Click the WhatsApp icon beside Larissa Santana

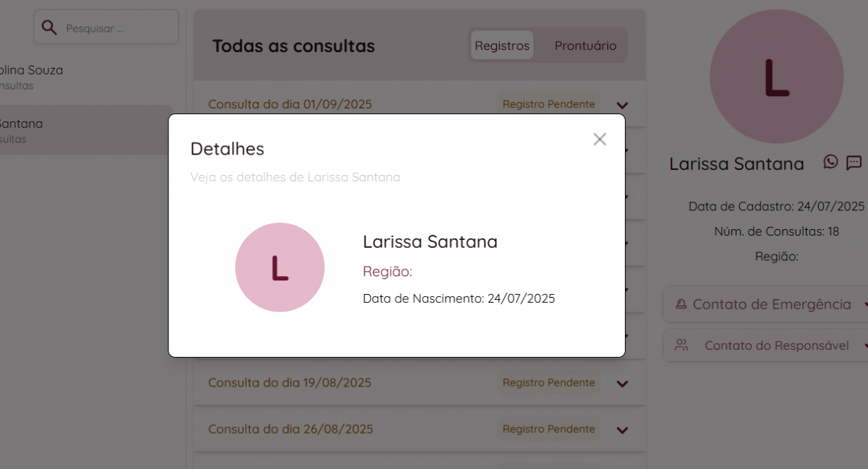click(x=831, y=162)
